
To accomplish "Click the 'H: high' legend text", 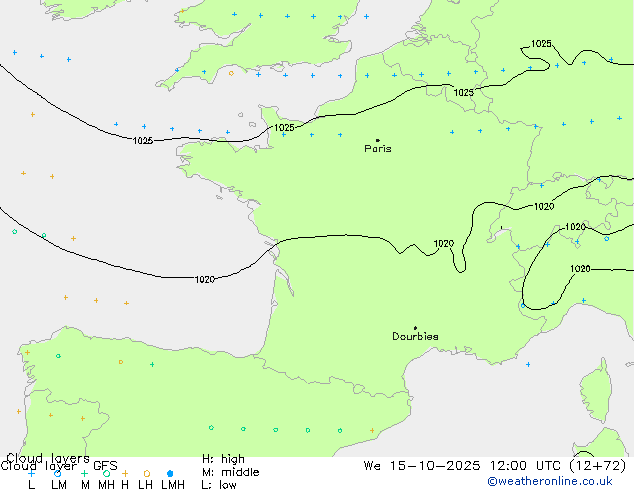I will [x=223, y=459].
